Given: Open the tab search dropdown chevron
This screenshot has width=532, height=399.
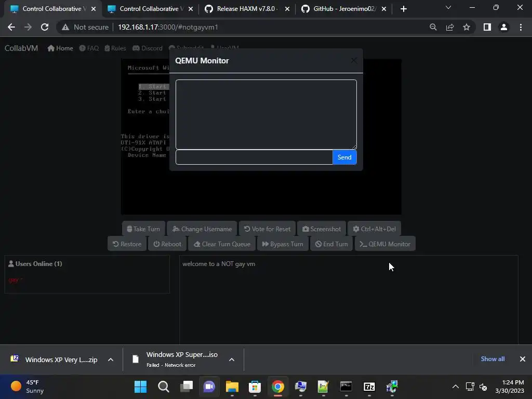Looking at the screenshot, I should point(448,7).
